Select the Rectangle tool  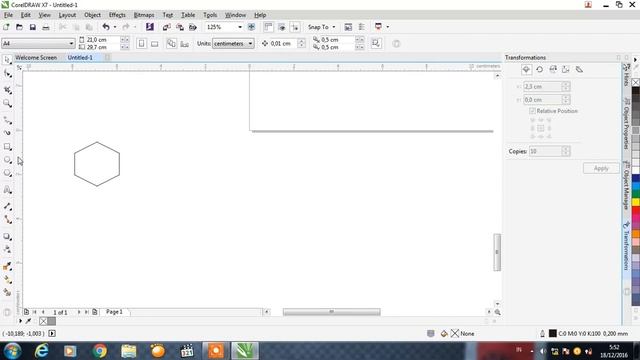coord(7,147)
